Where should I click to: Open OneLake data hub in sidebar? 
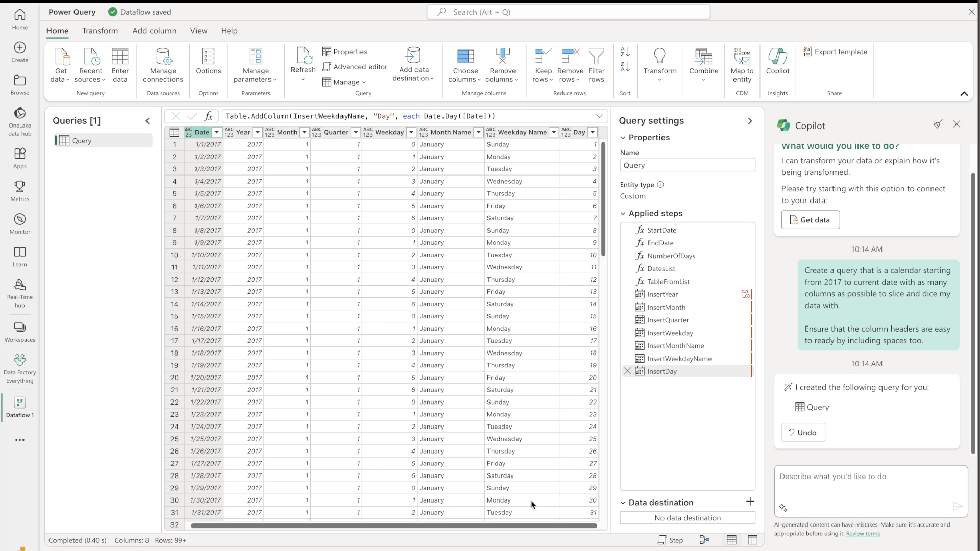coord(20,121)
